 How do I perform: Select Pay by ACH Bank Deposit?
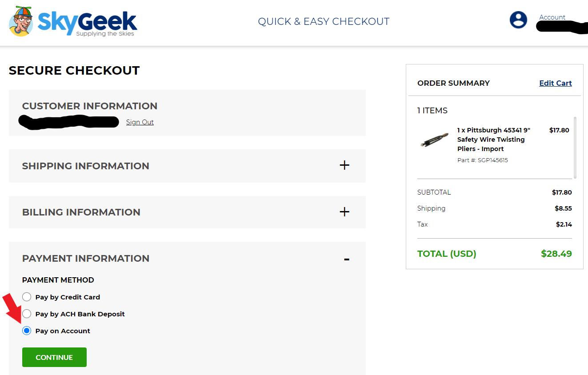pos(27,314)
